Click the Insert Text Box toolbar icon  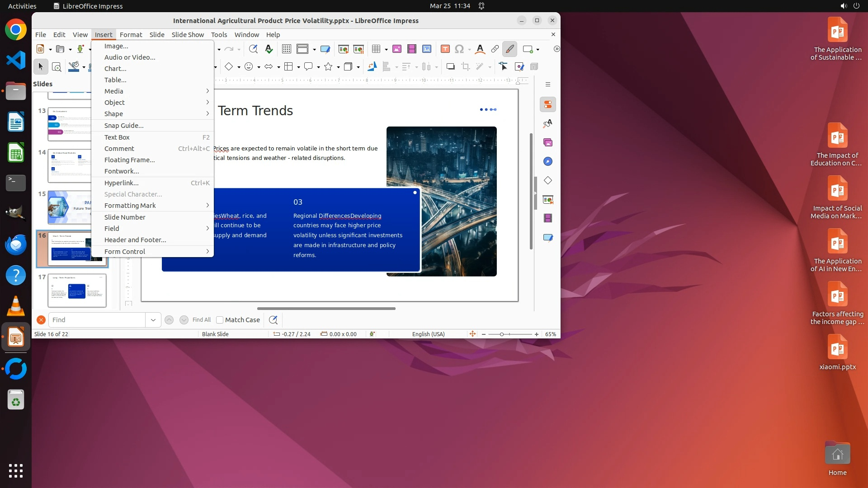point(445,49)
